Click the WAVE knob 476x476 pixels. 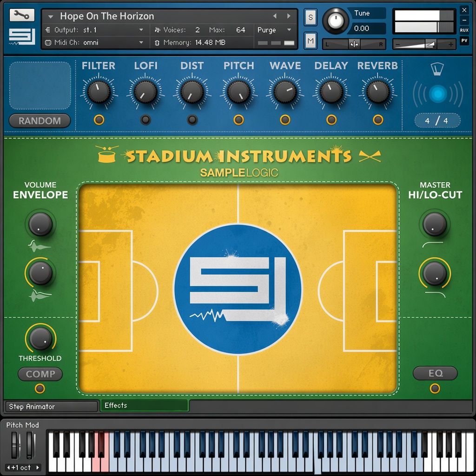click(285, 92)
